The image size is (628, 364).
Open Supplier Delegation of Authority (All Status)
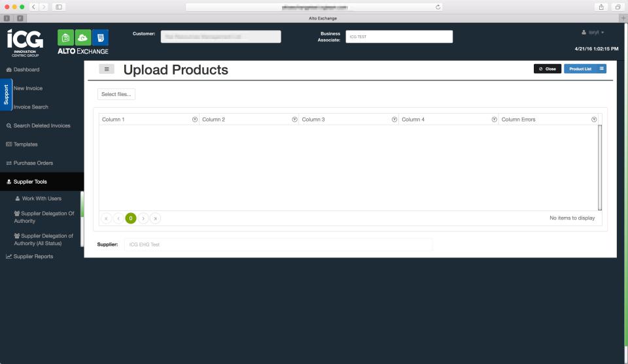44,240
